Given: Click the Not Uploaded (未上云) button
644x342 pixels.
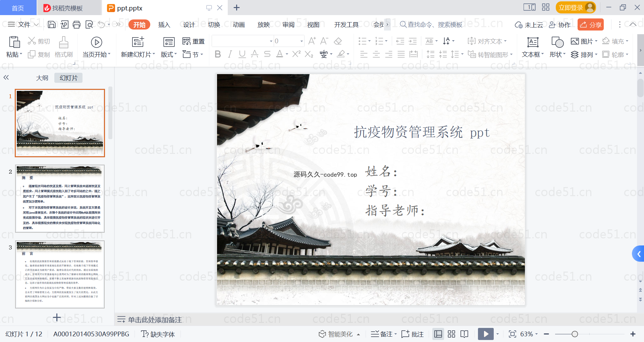Looking at the screenshot, I should coord(529,24).
